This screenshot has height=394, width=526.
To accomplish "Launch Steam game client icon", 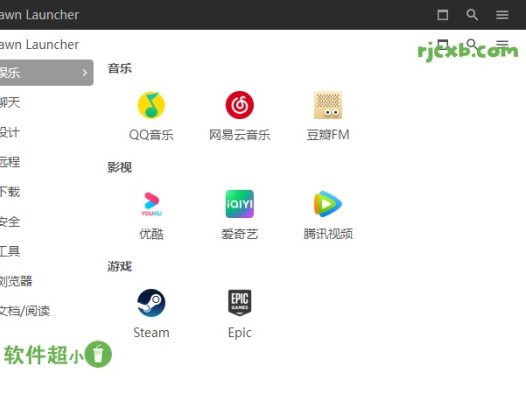I will 151,303.
